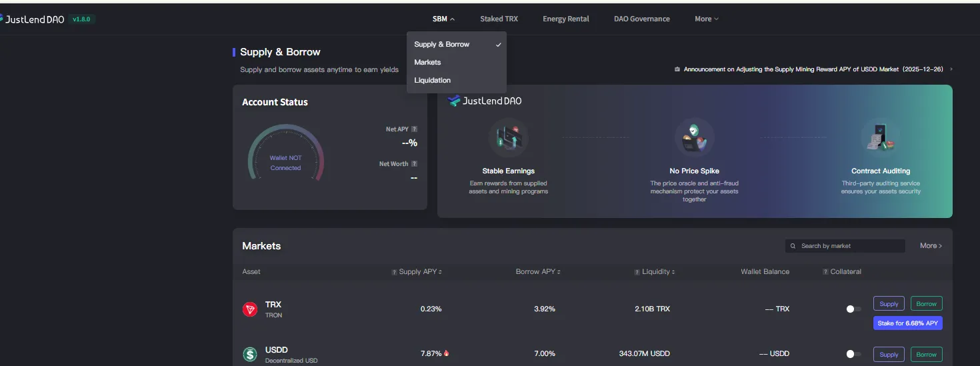The height and width of the screenshot is (366, 980).
Task: Click the Net Worth help icon
Action: [415, 164]
